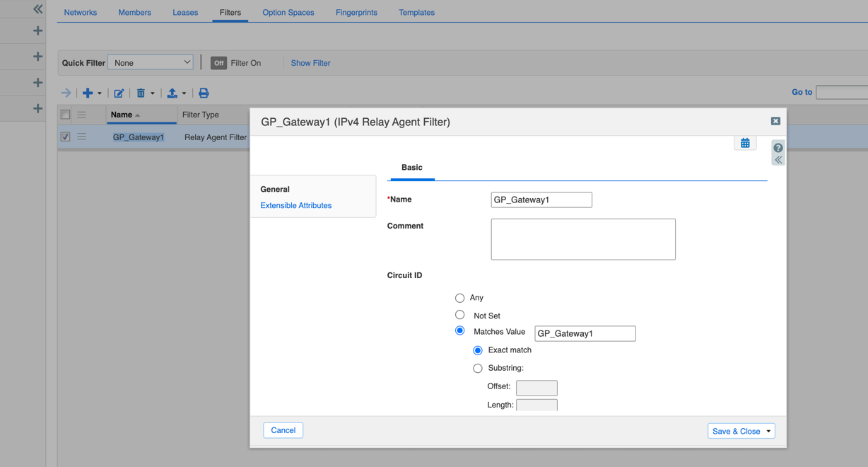Switch to the Leases tab
The height and width of the screenshot is (467, 868).
coord(185,13)
